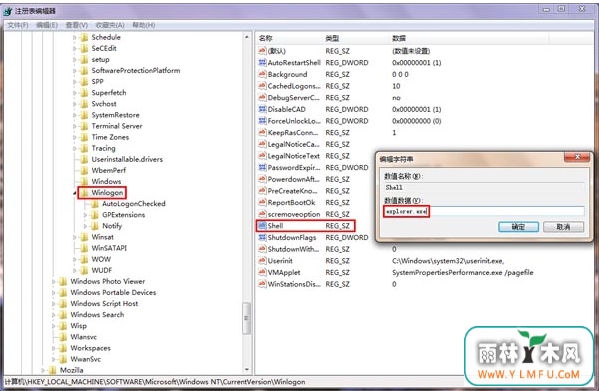
Task: Click the Background string value icon
Action: 262,74
